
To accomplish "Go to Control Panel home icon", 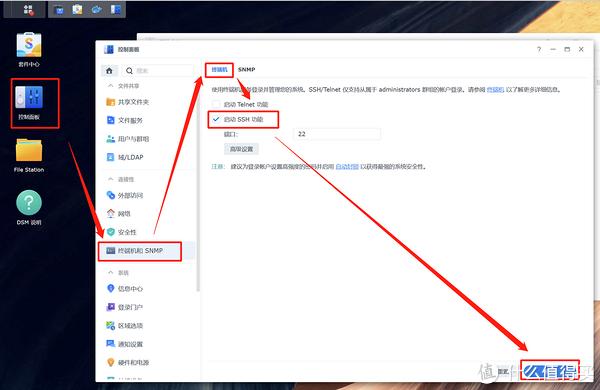I will (x=109, y=71).
